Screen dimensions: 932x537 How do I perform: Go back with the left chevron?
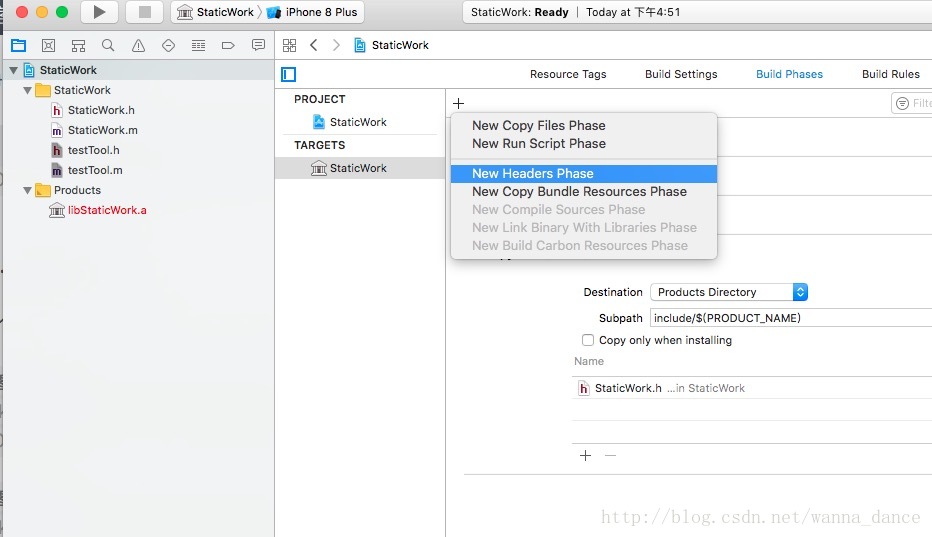point(314,45)
